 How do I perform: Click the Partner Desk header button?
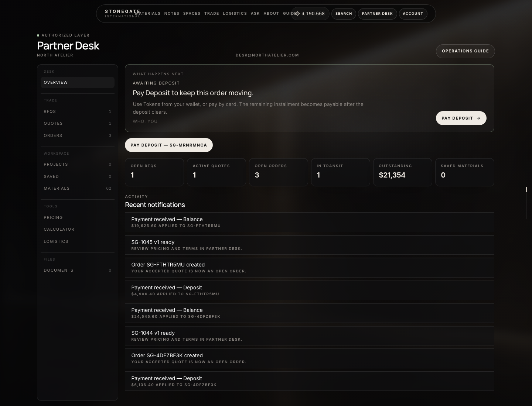tap(377, 14)
